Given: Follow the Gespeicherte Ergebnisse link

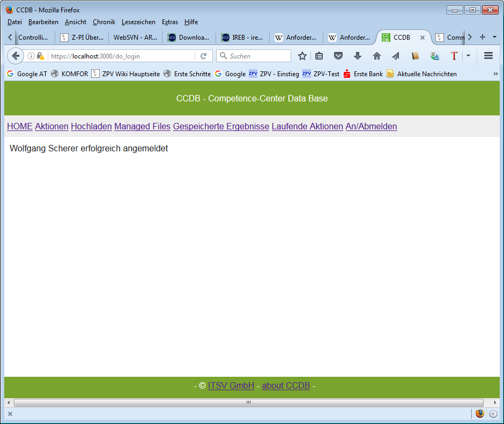Looking at the screenshot, I should (221, 127).
